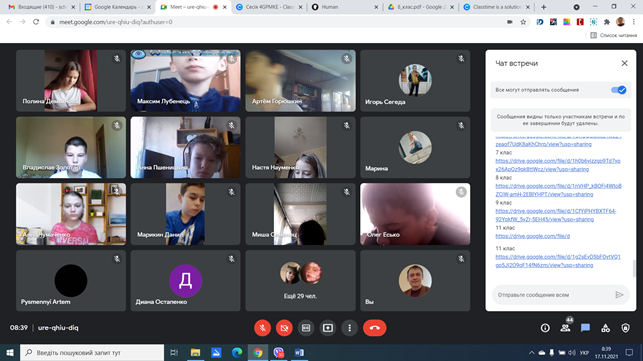Select Полина's video tile

click(71, 80)
